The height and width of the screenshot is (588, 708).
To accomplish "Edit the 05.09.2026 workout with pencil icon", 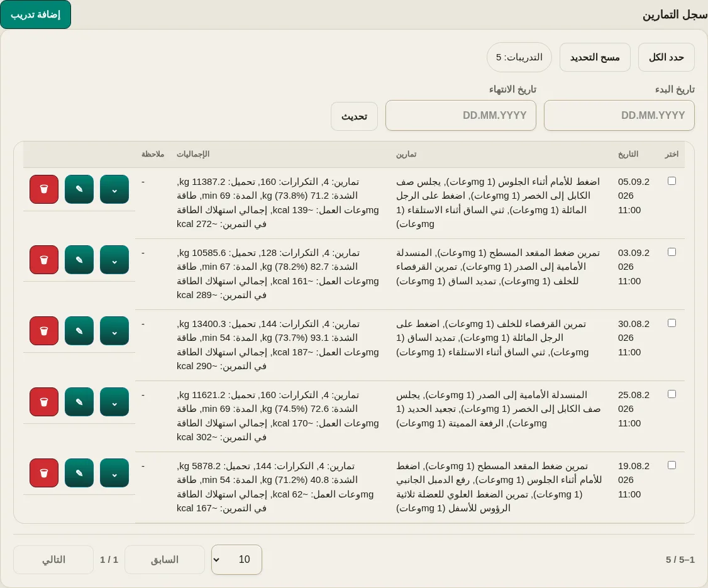I will tap(79, 189).
